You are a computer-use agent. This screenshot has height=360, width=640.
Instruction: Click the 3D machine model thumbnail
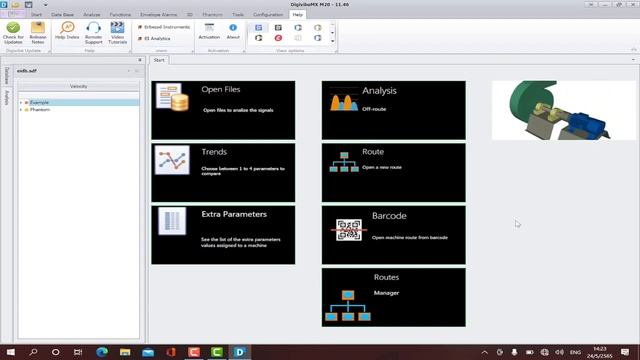coord(564,110)
